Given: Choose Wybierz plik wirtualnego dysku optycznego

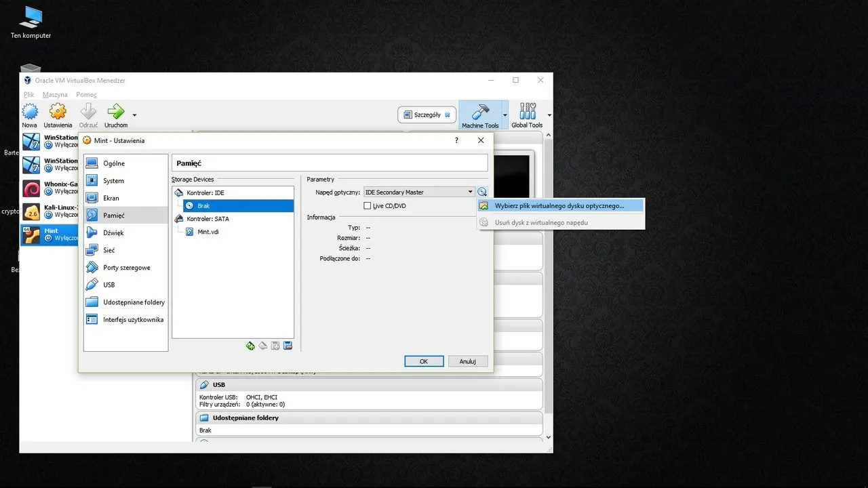Looking at the screenshot, I should point(560,205).
